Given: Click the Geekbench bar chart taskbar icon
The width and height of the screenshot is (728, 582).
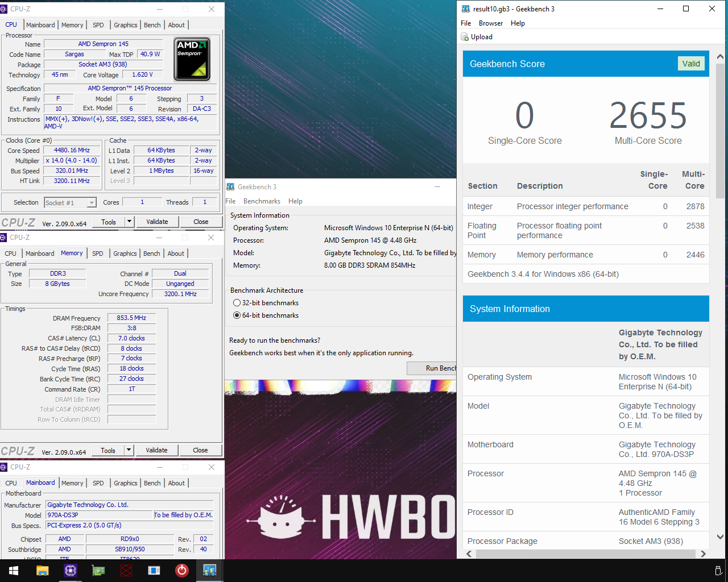Looking at the screenshot, I should pos(209,571).
